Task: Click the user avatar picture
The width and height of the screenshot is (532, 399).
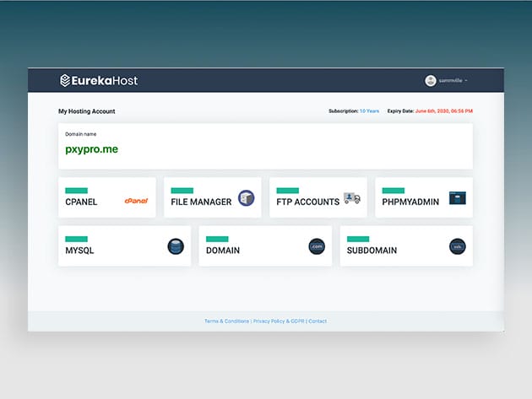Action: click(431, 81)
